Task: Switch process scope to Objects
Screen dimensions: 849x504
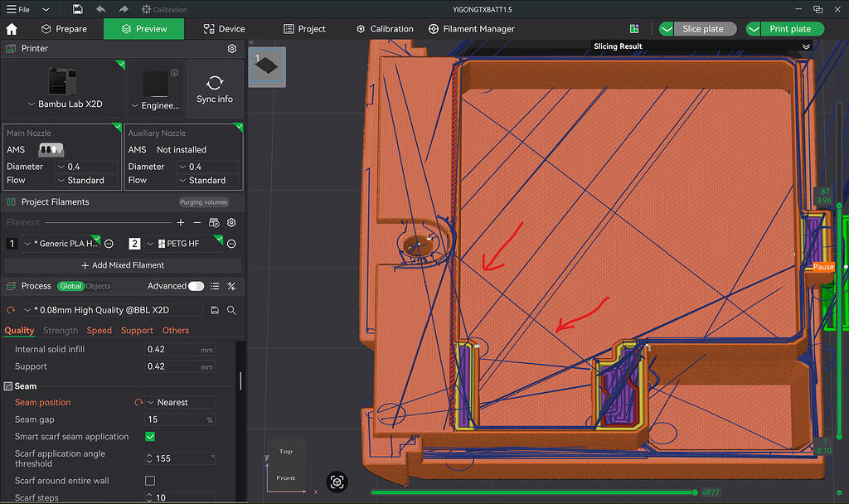Action: coord(98,286)
